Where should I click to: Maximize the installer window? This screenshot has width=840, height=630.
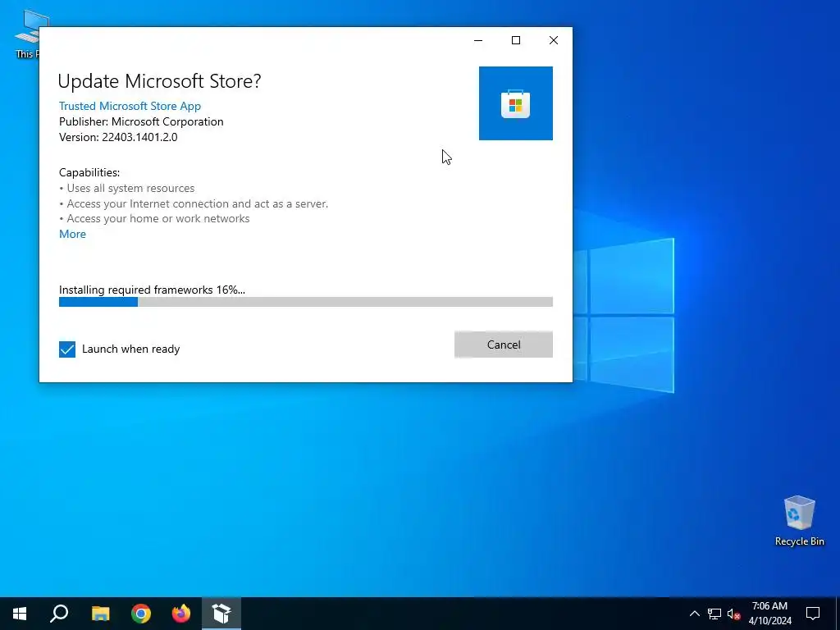tap(516, 40)
